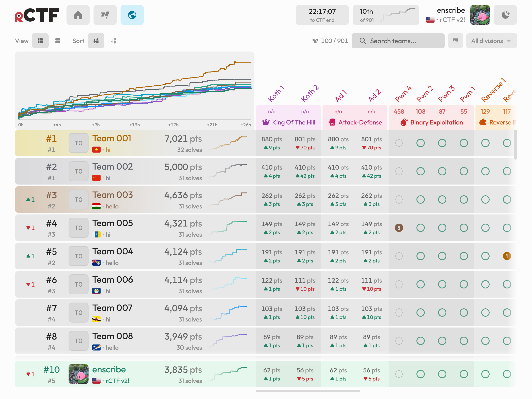Open the 10th of 901 rank card
This screenshot has height=399, width=532.
tap(385, 15)
